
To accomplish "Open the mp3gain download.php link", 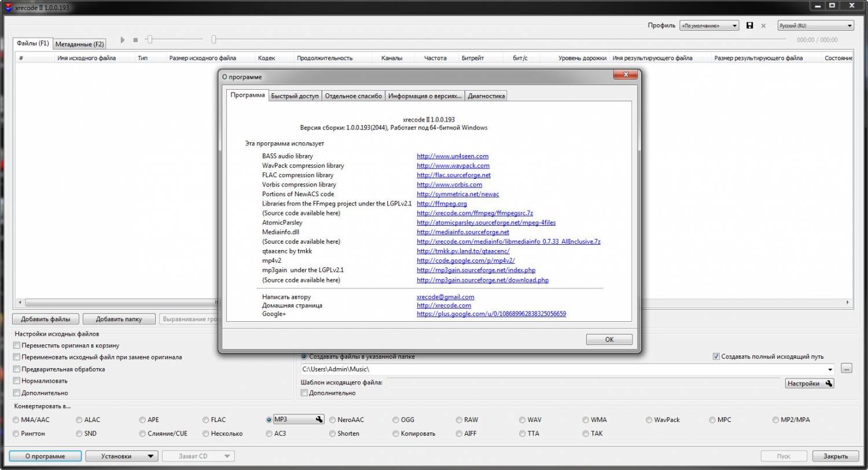I will [483, 280].
